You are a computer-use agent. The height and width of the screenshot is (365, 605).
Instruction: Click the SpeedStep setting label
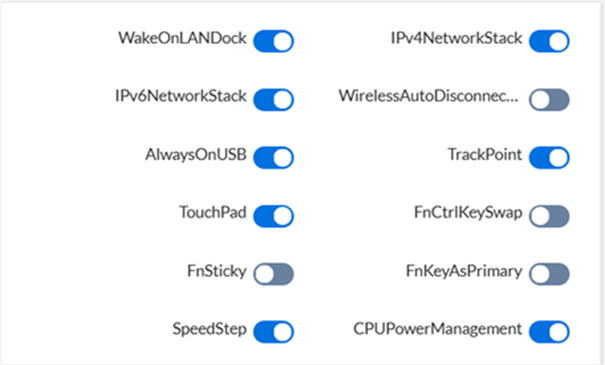209,330
